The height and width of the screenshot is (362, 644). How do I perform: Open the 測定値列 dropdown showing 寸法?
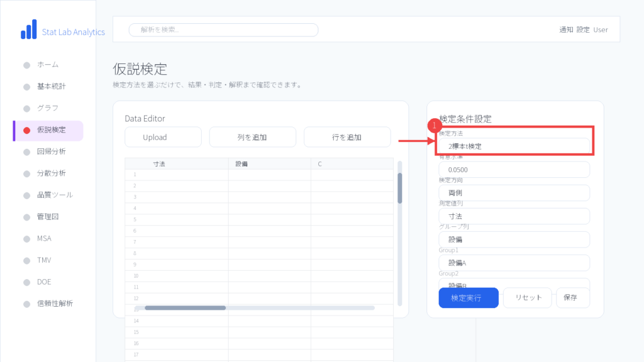pyautogui.click(x=514, y=216)
